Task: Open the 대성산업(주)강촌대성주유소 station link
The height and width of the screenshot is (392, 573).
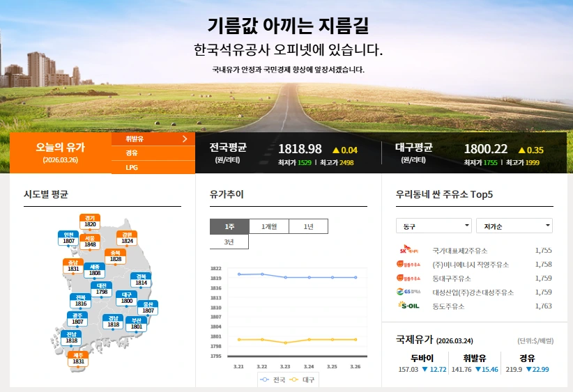Action: (473, 292)
